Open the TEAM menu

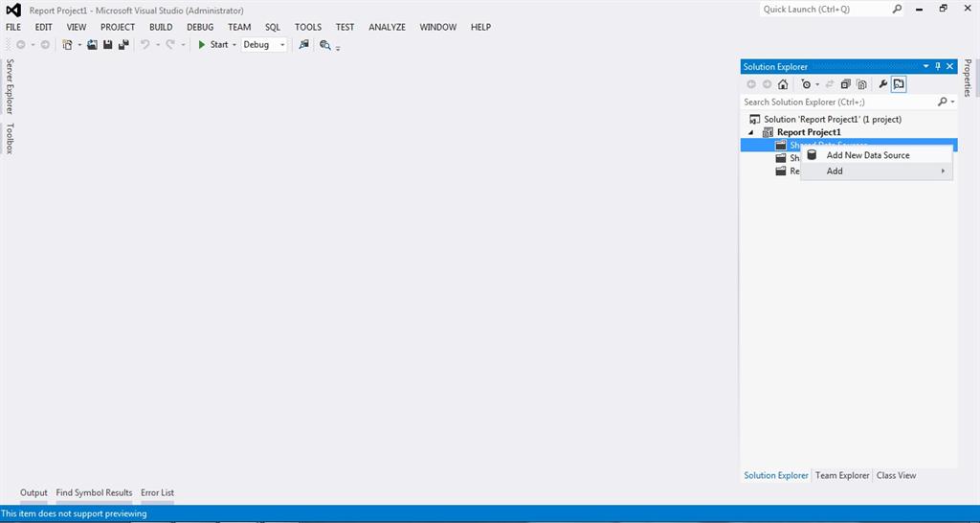click(239, 28)
